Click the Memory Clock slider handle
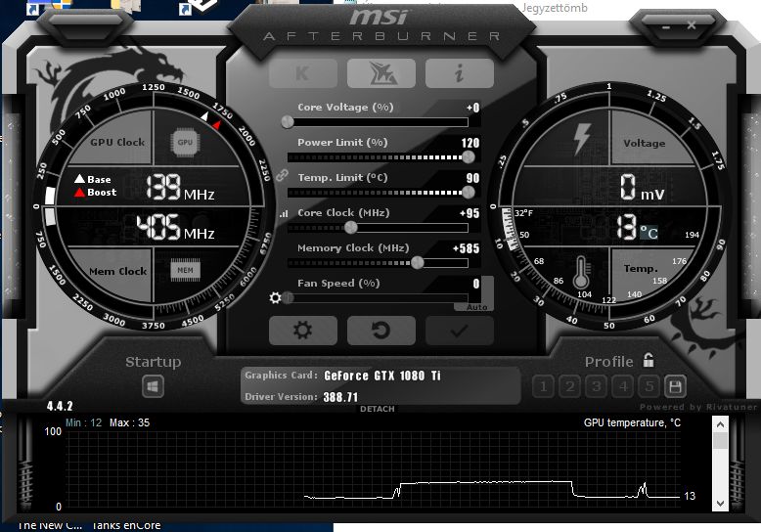The height and width of the screenshot is (532, 761). pos(418,263)
